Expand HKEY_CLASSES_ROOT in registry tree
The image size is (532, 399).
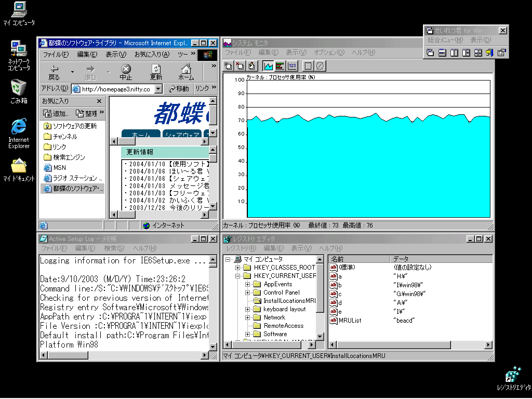tap(238, 268)
